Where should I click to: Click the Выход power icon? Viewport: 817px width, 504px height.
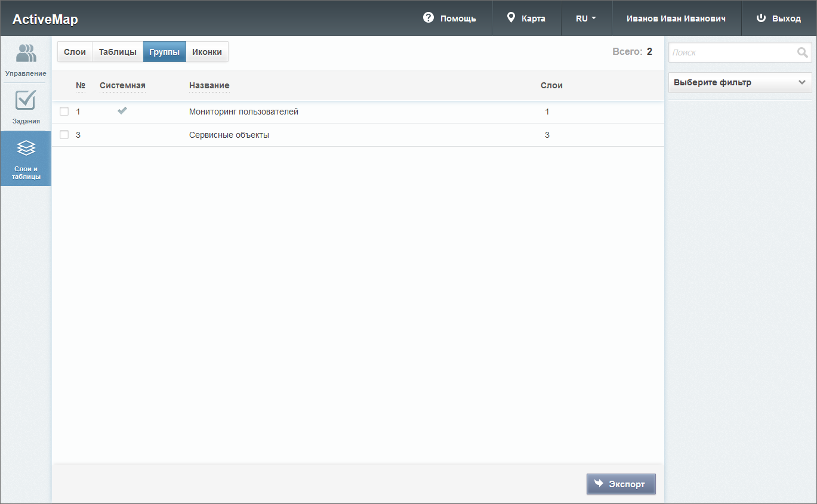click(761, 18)
